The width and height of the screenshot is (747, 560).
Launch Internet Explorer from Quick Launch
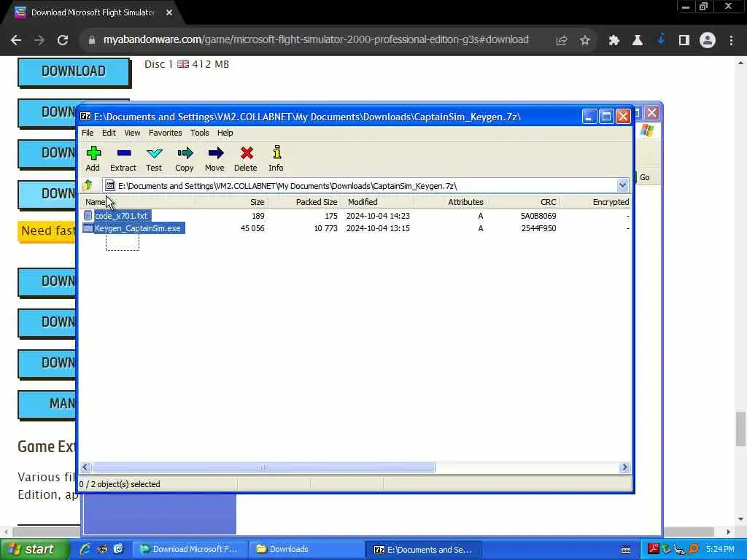pos(86,549)
